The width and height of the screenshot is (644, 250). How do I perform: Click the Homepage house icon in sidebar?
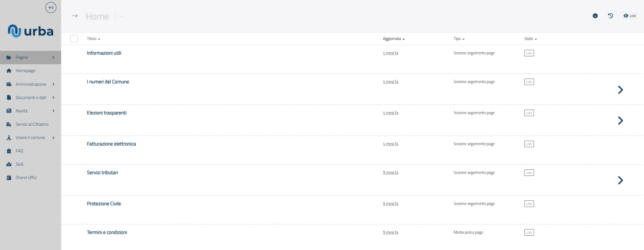pos(9,71)
